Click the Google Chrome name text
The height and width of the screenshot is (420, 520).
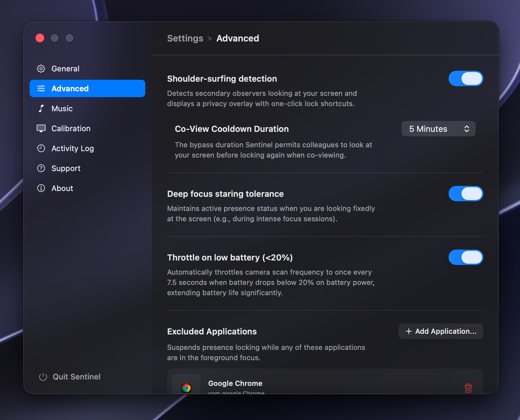pyautogui.click(x=235, y=383)
